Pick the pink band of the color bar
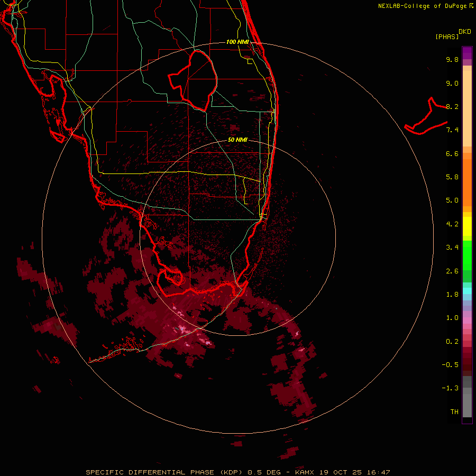Viewport: 476px width, 476px height. (x=467, y=321)
